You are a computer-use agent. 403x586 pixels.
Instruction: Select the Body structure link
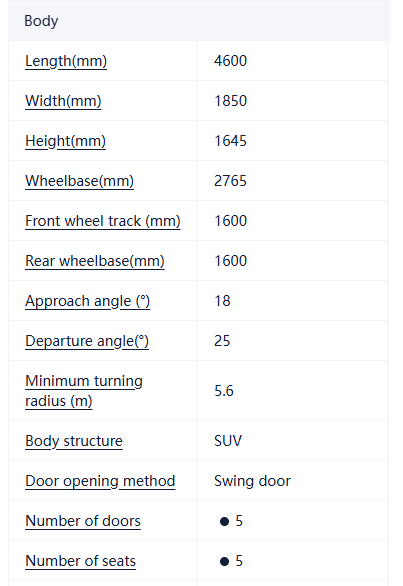[x=74, y=441]
